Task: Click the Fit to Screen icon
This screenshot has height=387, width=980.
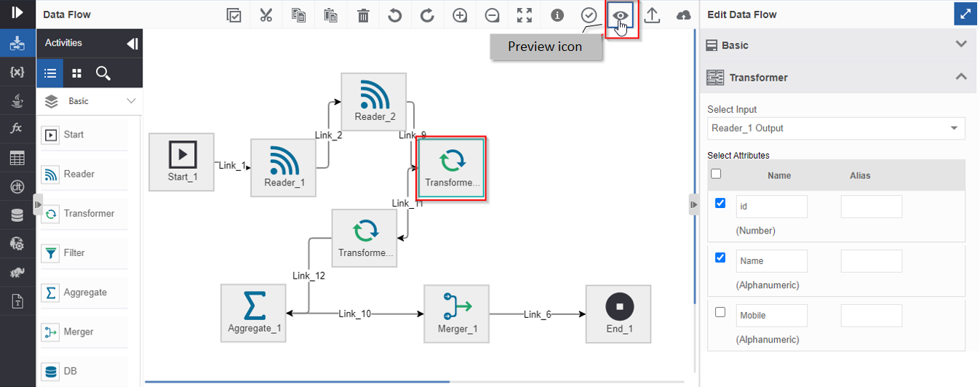Action: coord(524,15)
